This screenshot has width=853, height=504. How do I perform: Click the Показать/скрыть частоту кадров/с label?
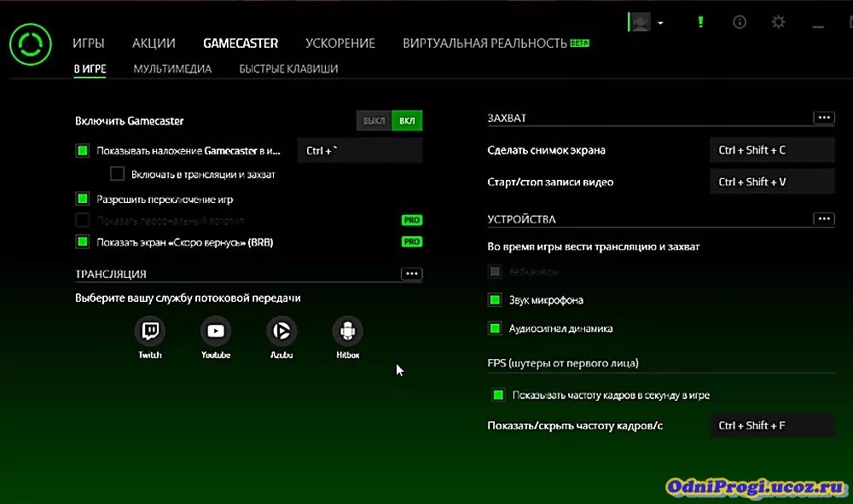pos(575,426)
